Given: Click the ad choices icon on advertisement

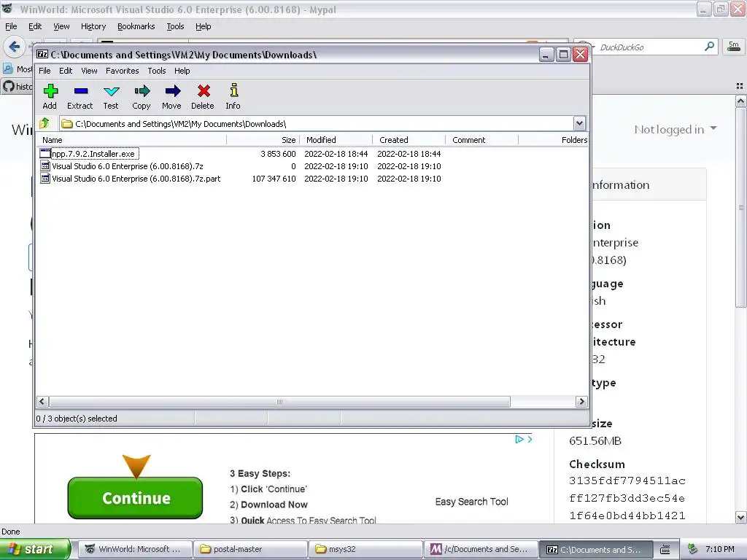Looking at the screenshot, I should point(519,439).
